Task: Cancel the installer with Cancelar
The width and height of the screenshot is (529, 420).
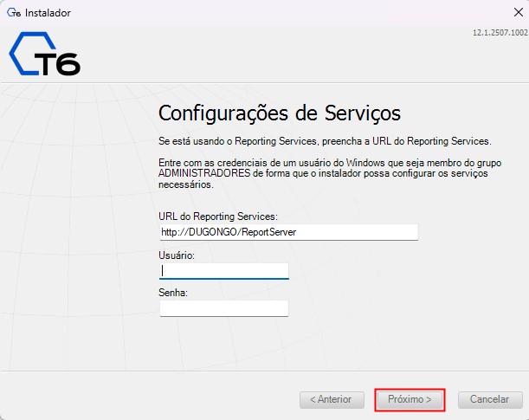Action: [490, 400]
